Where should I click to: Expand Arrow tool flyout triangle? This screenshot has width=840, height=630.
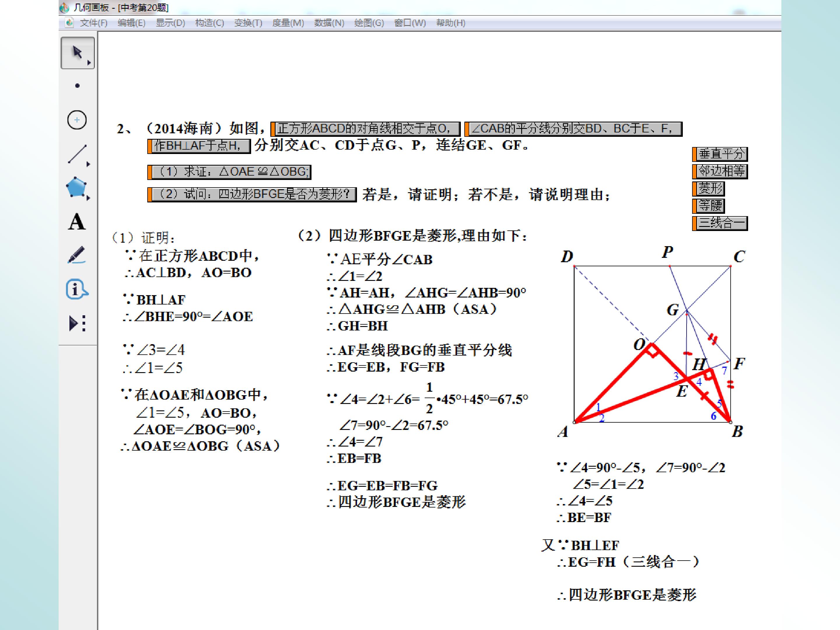point(89,63)
